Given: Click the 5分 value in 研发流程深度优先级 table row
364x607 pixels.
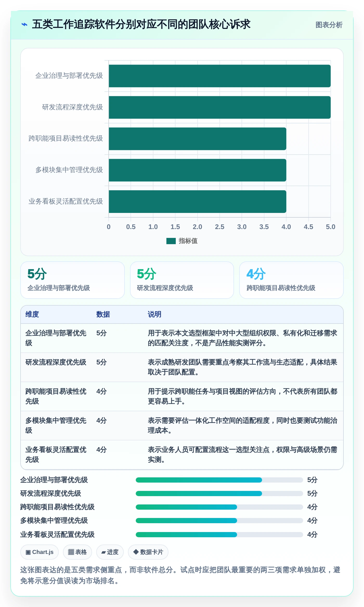Looking at the screenshot, I should click(x=102, y=362).
